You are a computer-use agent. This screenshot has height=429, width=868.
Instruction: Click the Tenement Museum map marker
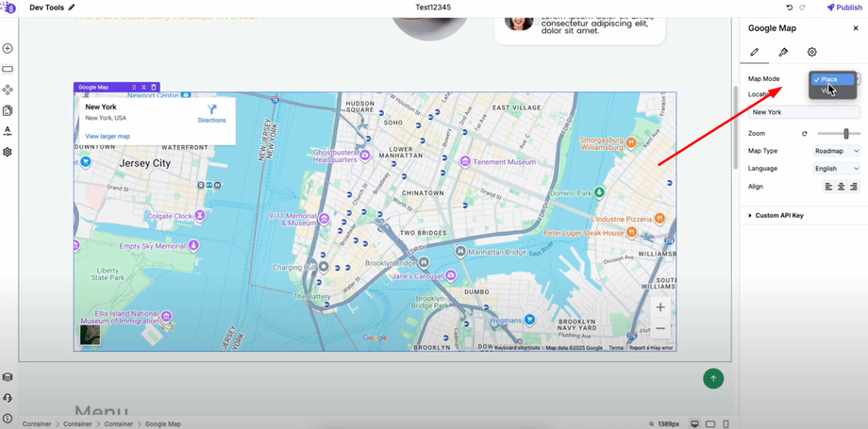tap(465, 161)
